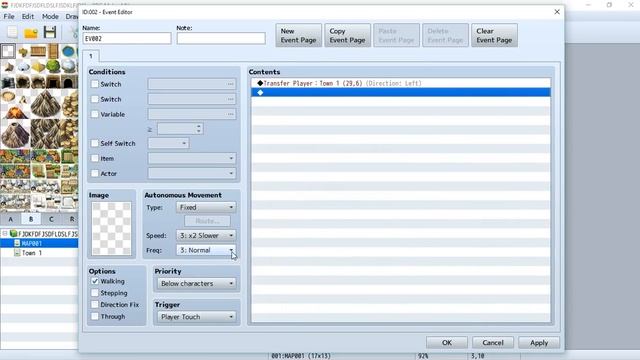Select the blank checkered tile in palette
This screenshot has height=360, width=640.
8,51
